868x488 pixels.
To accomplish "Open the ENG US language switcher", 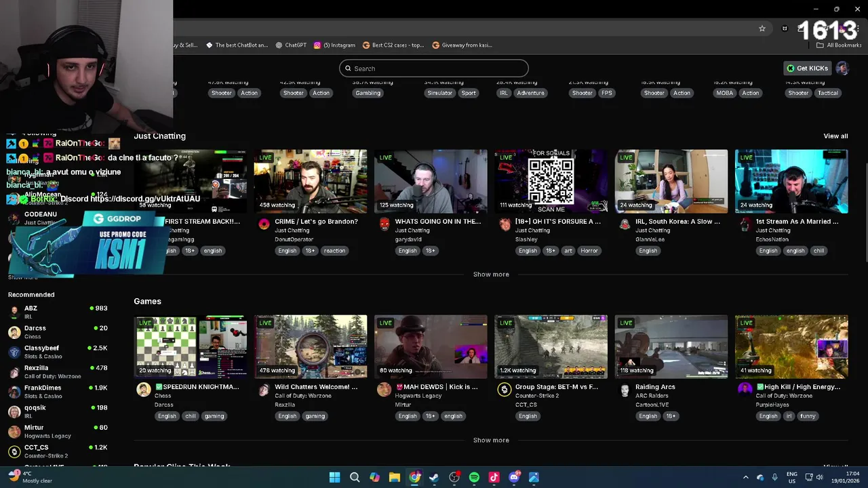I will 792,477.
